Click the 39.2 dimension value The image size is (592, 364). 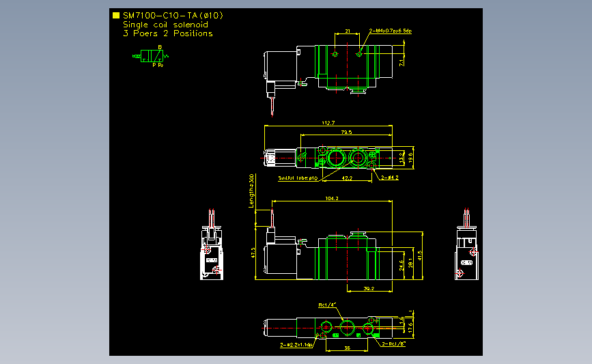(369, 288)
